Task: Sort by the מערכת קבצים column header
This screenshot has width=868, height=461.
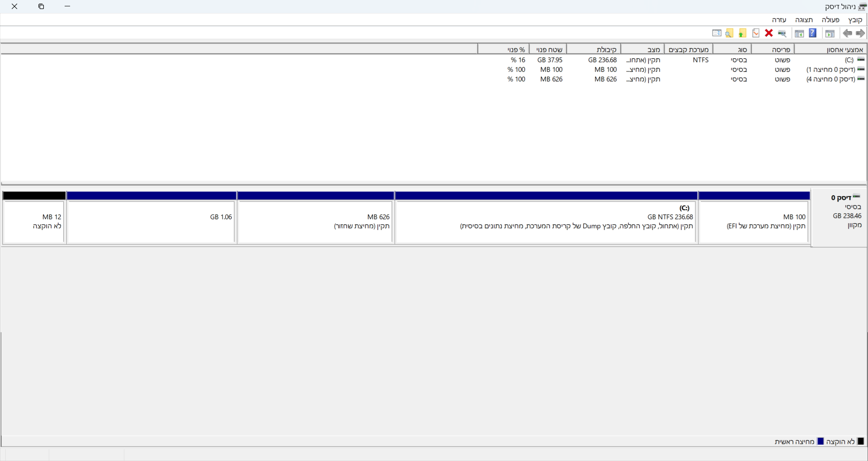Action: [689, 49]
